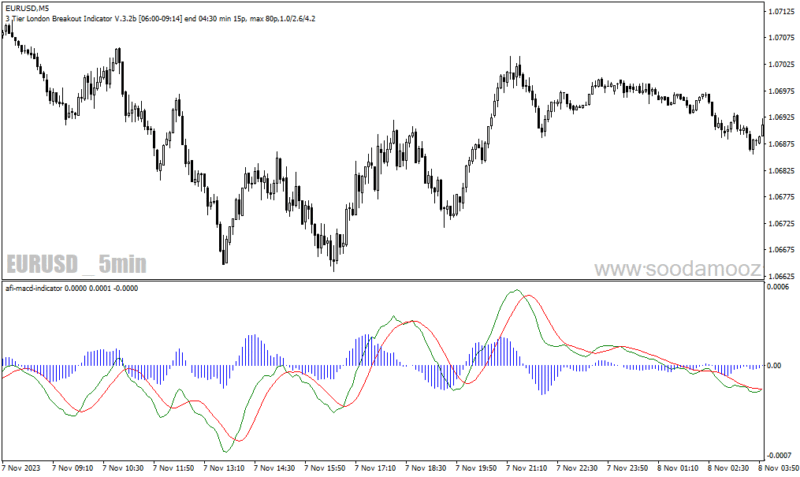Click the 7 Nov 18:30 time label
This screenshot has width=800, height=477.
[x=426, y=468]
